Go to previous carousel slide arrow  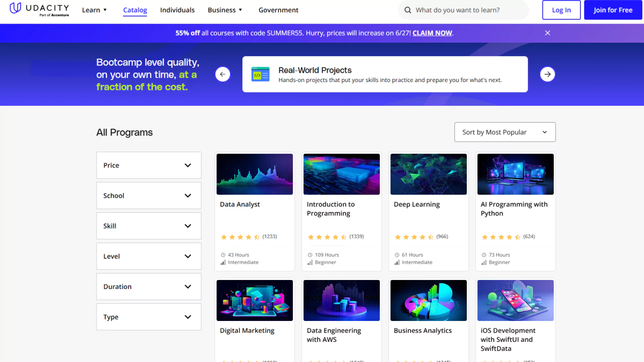coord(223,74)
